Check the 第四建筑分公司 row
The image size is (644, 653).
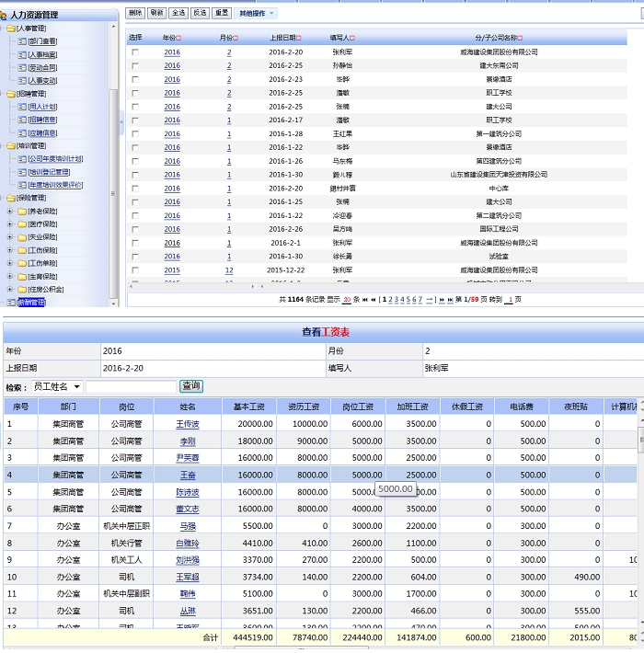click(135, 161)
